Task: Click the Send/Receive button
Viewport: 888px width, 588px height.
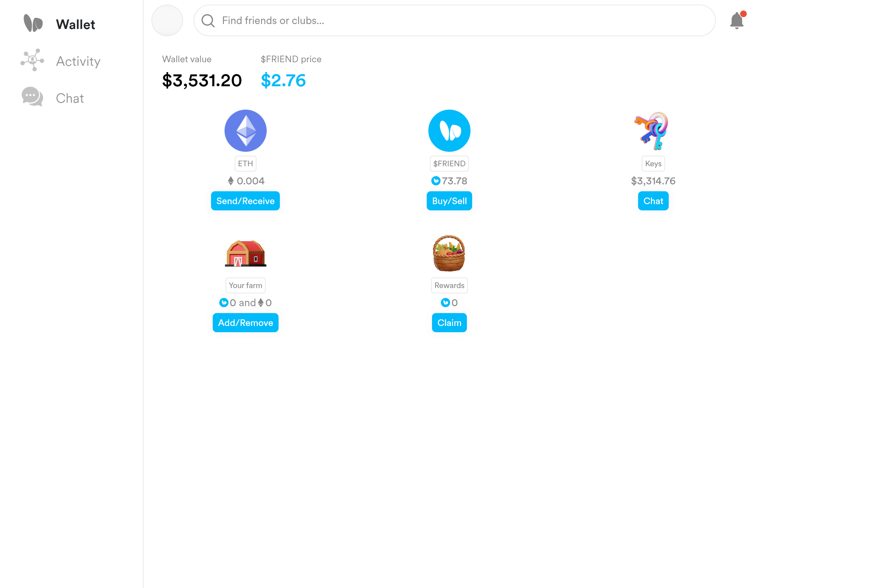Action: (x=245, y=201)
